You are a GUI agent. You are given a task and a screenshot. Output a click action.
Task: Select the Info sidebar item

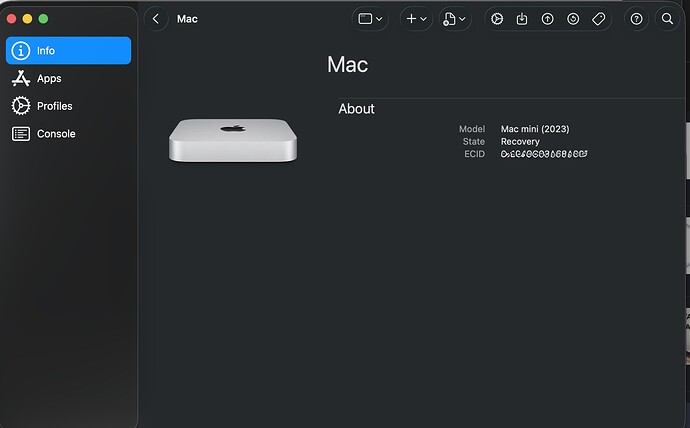[x=68, y=51]
